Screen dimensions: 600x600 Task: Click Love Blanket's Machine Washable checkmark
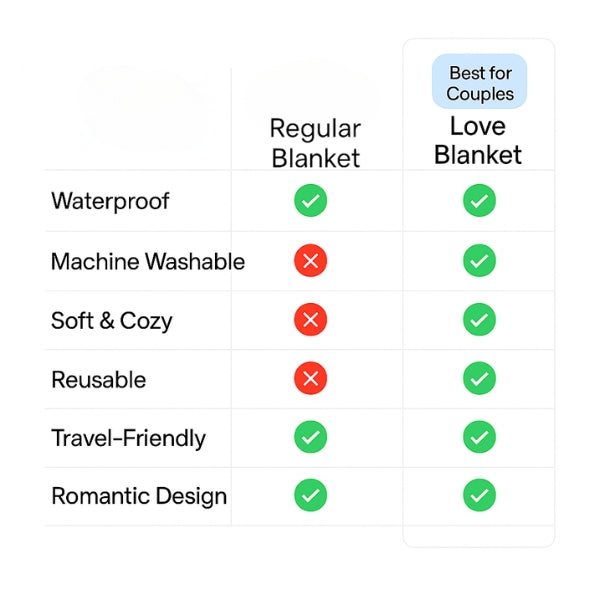(x=479, y=262)
